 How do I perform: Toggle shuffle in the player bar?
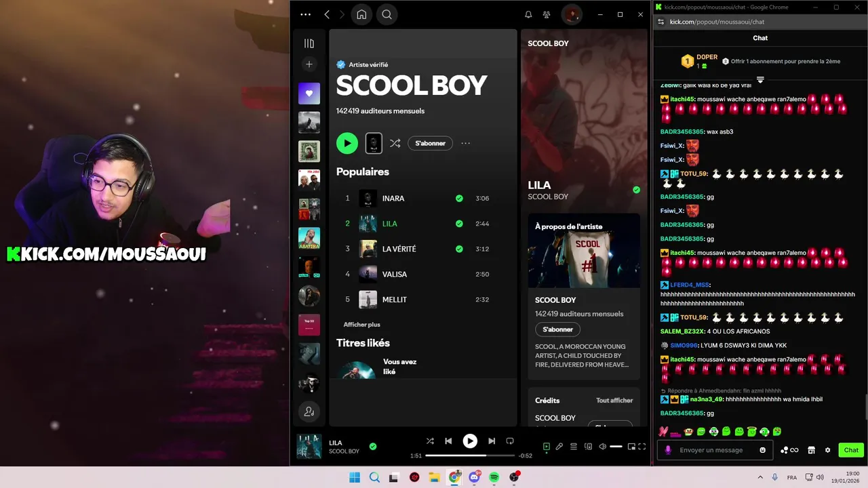430,441
